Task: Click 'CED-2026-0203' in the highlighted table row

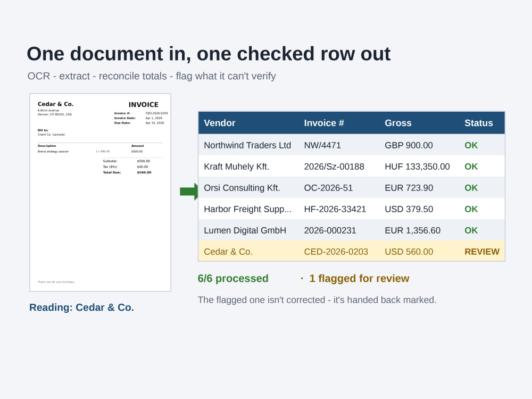Action: point(336,252)
